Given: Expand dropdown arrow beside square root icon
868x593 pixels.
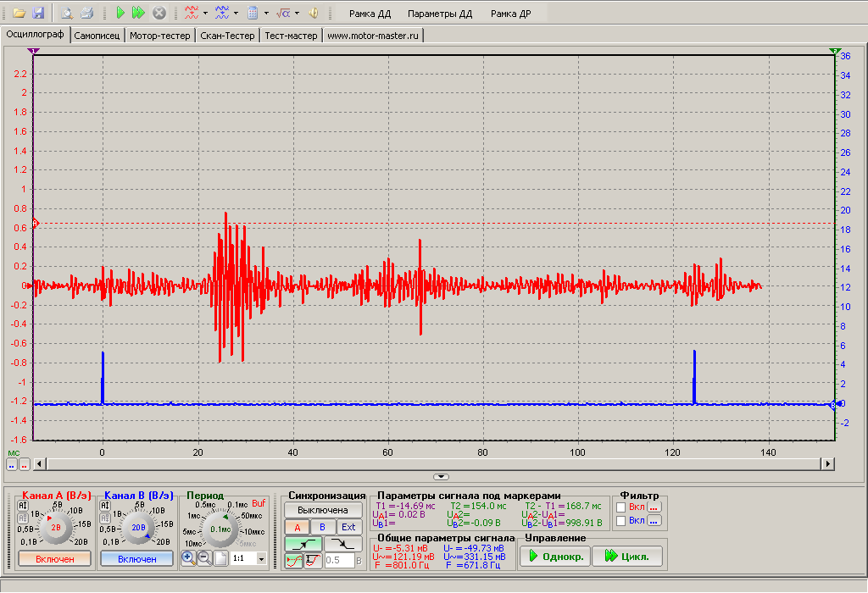Looking at the screenshot, I should 297,13.
